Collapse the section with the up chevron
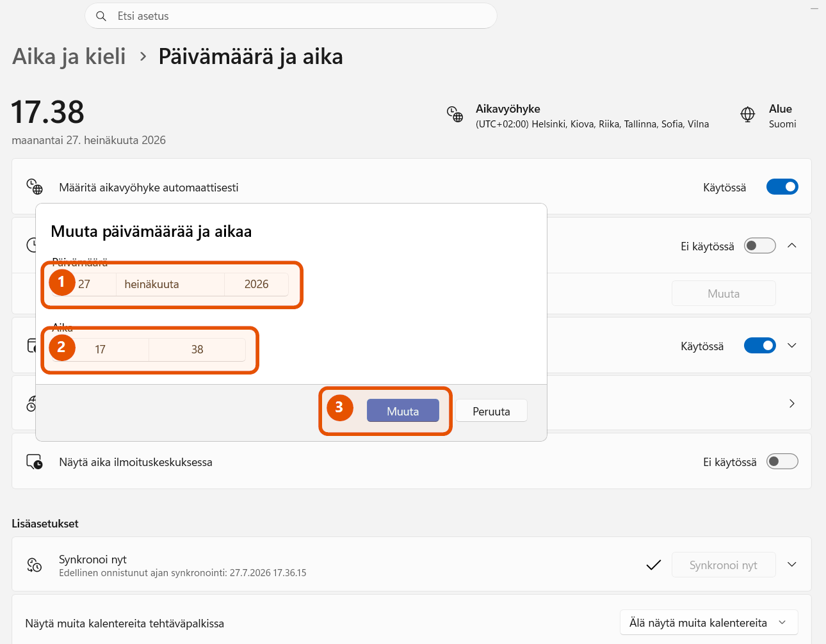Image resolution: width=826 pixels, height=644 pixels. pyautogui.click(x=792, y=246)
